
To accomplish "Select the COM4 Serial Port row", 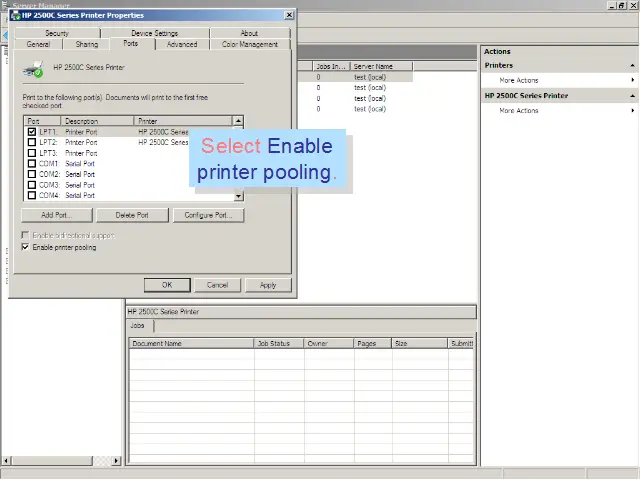I will 129,195.
